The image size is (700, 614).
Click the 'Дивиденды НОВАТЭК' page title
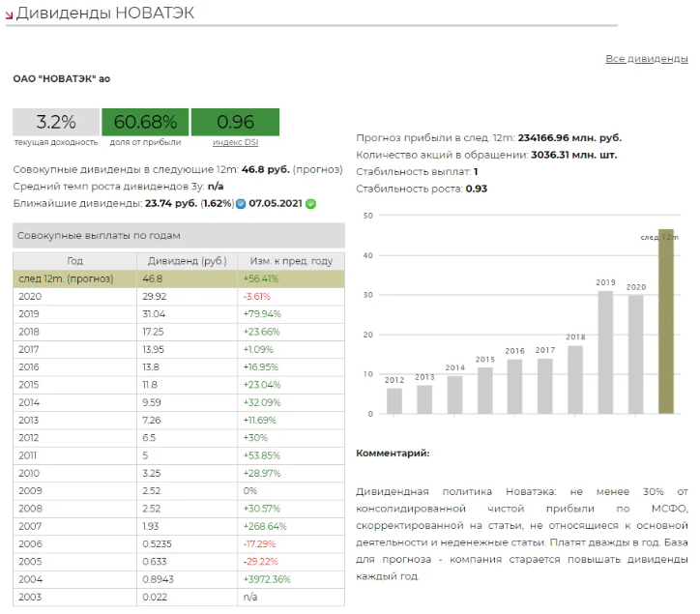(x=105, y=13)
